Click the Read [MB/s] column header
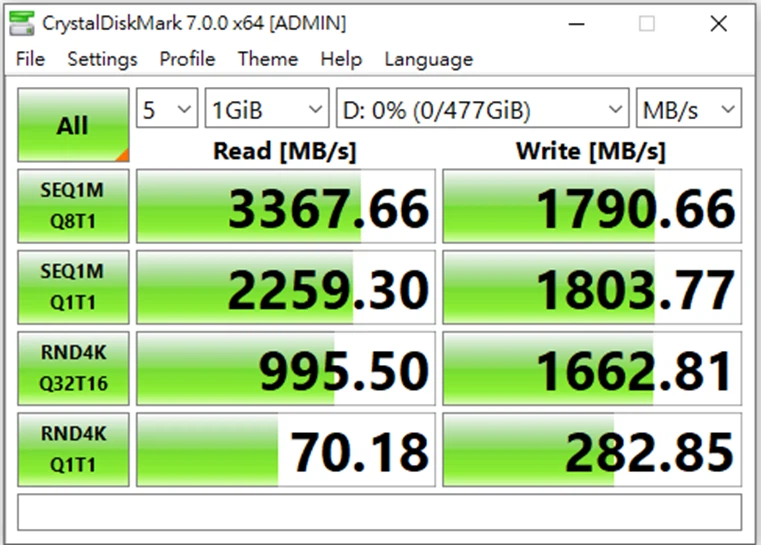761x545 pixels. coord(285,151)
